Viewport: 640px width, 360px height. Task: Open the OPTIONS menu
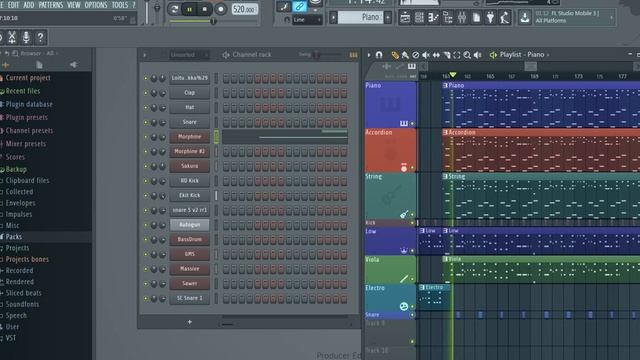(x=96, y=5)
